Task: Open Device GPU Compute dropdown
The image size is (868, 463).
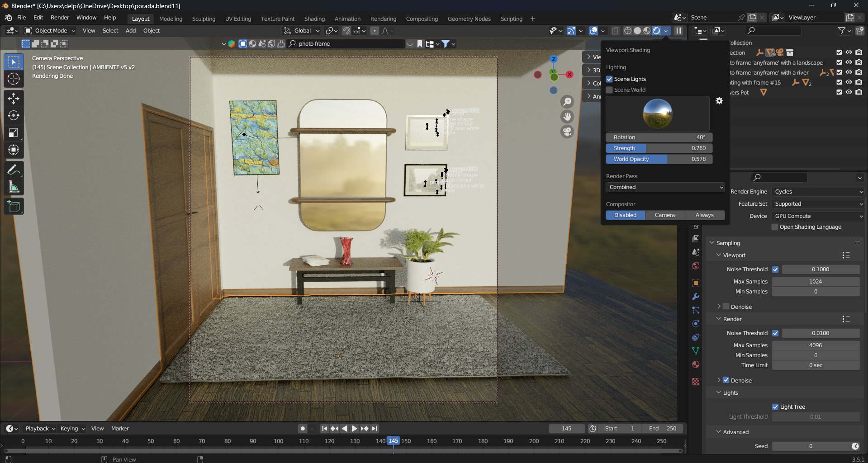Action: tap(818, 216)
